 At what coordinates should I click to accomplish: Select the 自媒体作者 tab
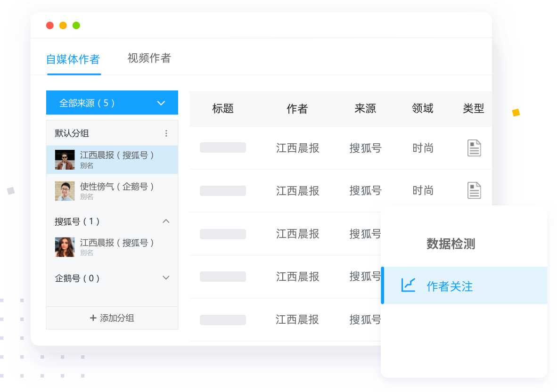click(73, 59)
